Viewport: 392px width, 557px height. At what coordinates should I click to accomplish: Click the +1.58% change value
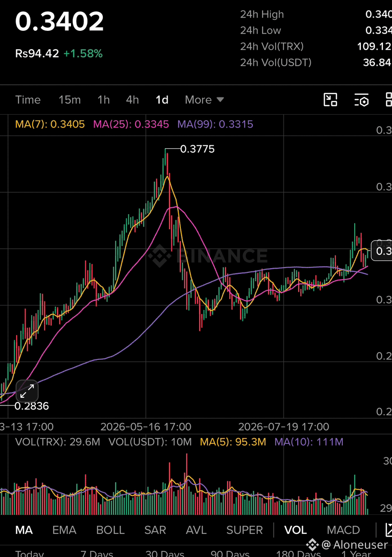(83, 54)
